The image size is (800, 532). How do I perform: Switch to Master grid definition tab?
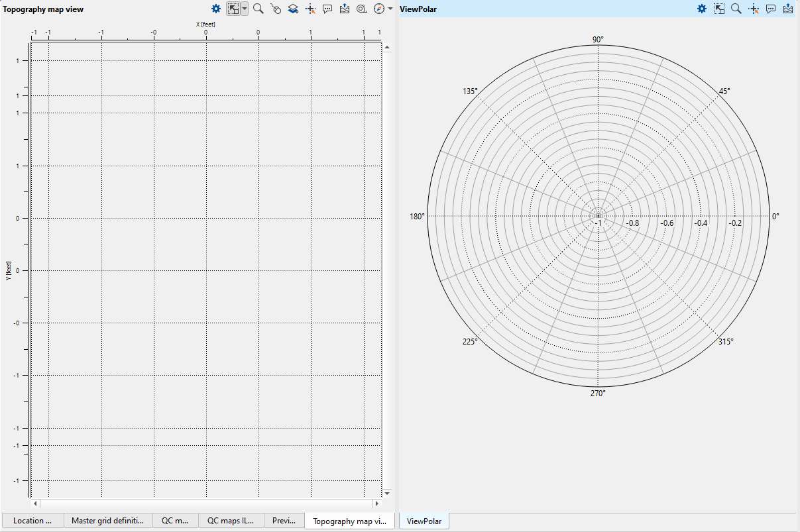coord(108,521)
